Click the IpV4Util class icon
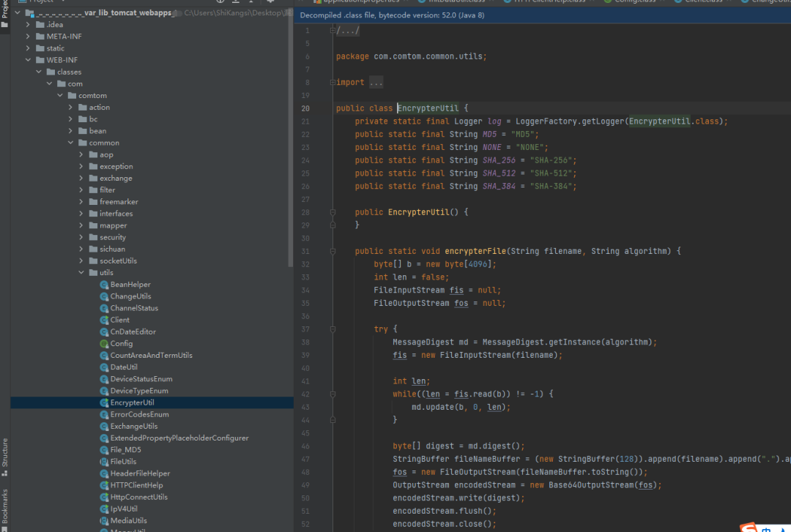Viewport: 791px width, 532px height. 104,509
